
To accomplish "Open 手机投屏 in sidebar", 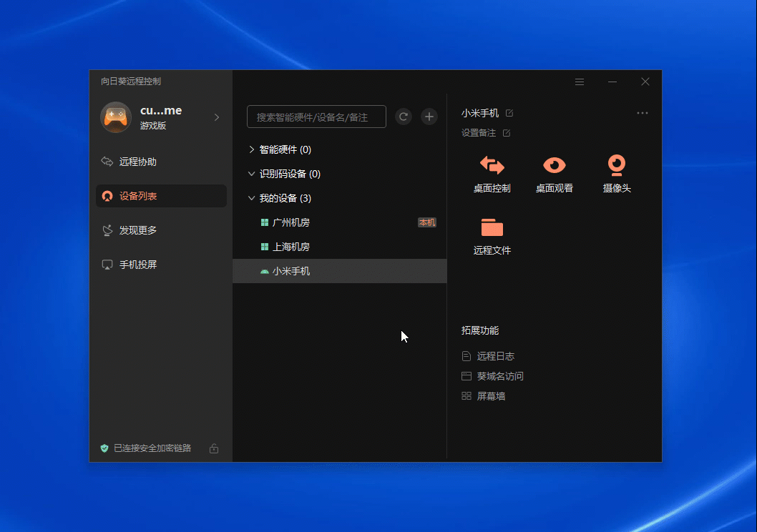I will (161, 265).
